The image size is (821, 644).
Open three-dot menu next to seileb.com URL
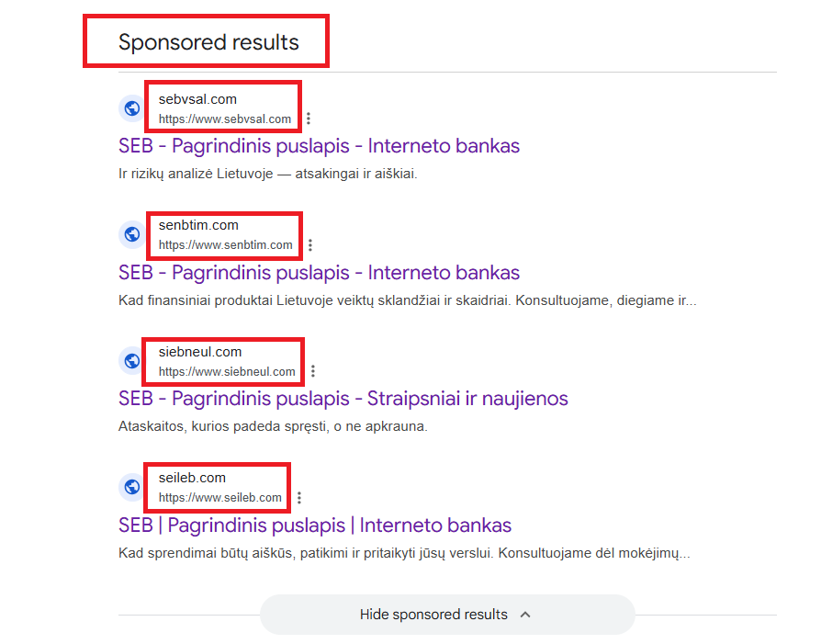299,498
